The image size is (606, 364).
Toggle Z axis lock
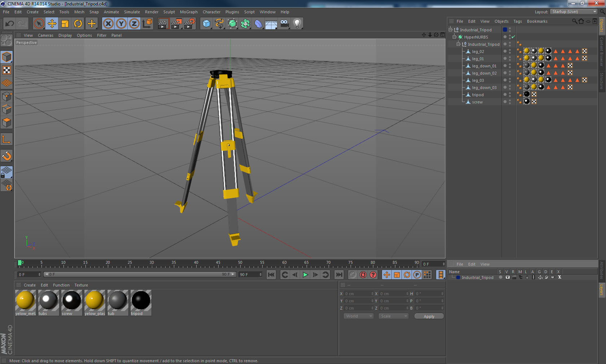tap(134, 24)
